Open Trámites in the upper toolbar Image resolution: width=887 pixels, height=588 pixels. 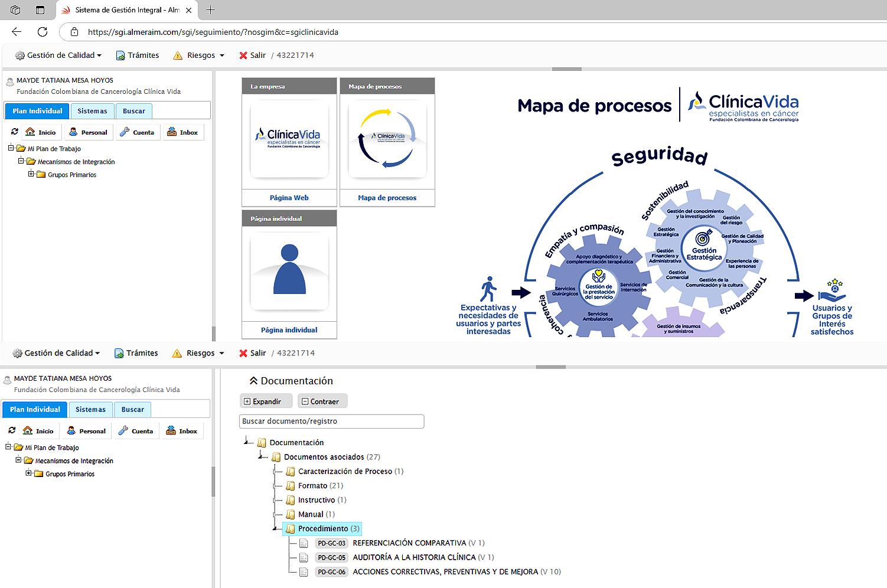coord(138,55)
